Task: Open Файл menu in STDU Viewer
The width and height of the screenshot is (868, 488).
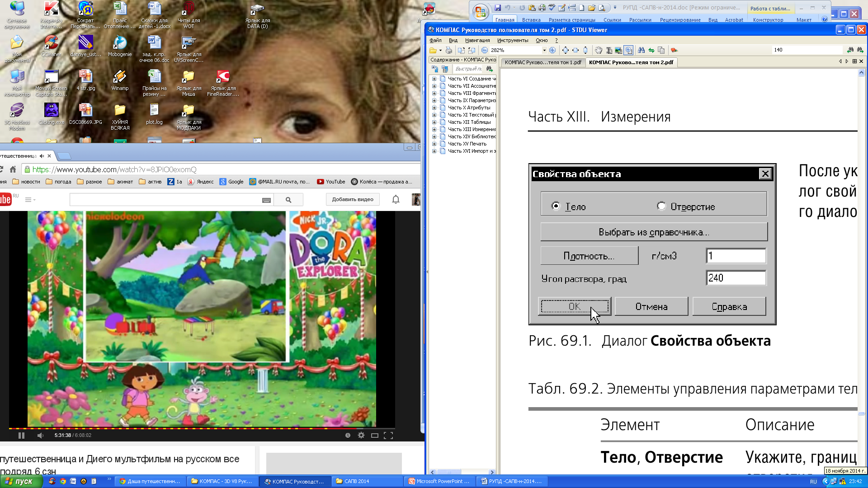Action: point(435,40)
